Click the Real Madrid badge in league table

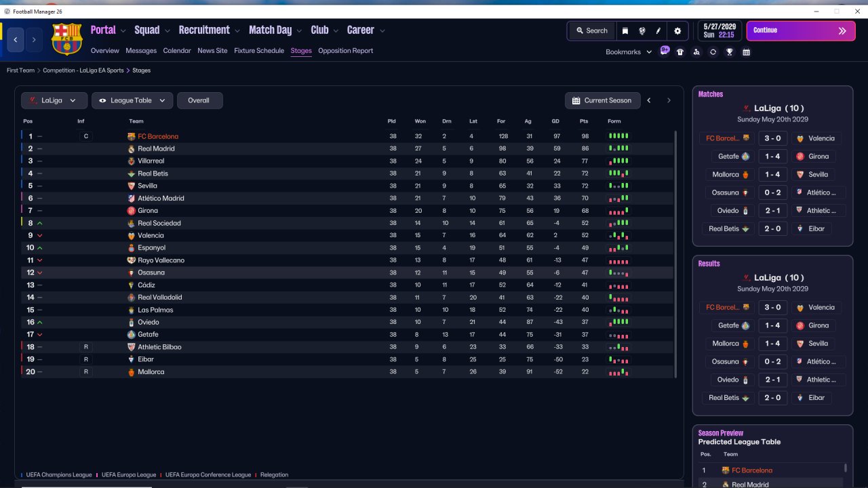coord(132,149)
